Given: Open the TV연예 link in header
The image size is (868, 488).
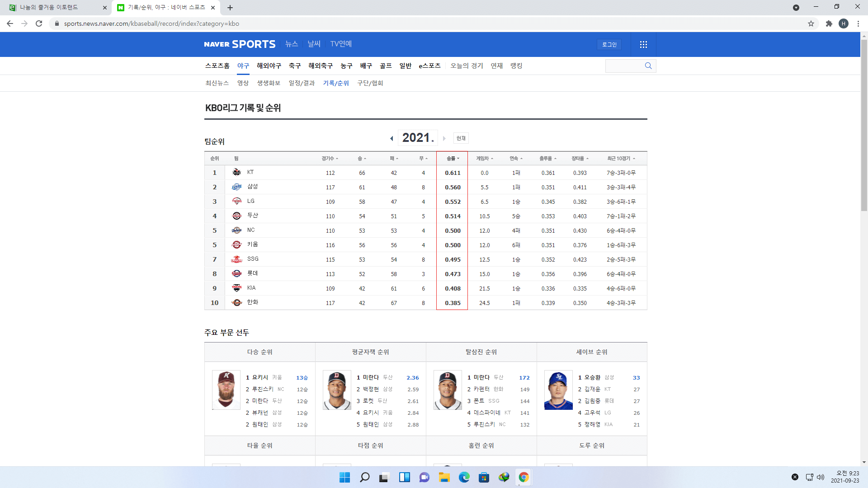Looking at the screenshot, I should tap(341, 44).
